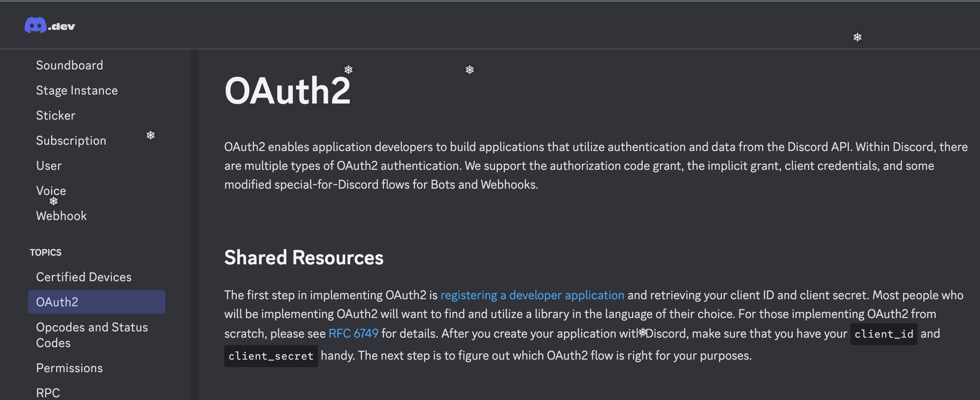The height and width of the screenshot is (400, 980).
Task: Open the RPC topic page
Action: pyautogui.click(x=48, y=393)
